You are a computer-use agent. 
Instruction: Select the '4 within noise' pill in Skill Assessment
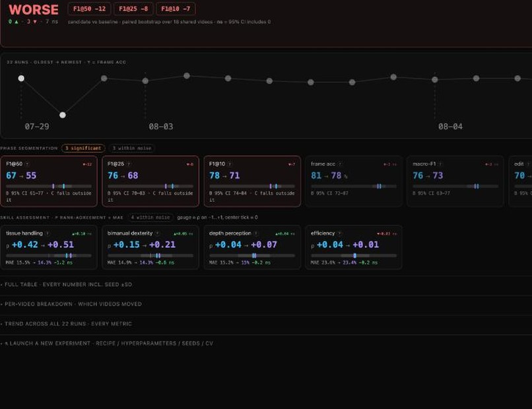150,218
